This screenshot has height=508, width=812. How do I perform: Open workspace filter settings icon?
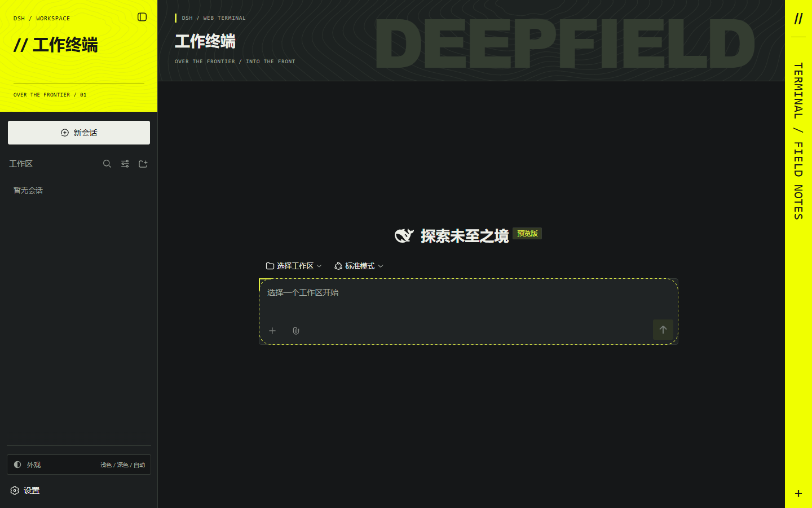click(x=125, y=164)
